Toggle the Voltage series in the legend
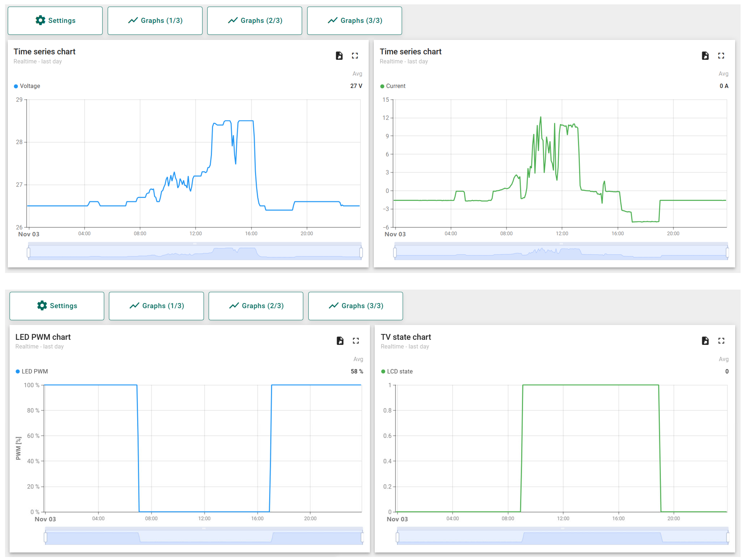The height and width of the screenshot is (560, 748). coord(30,86)
